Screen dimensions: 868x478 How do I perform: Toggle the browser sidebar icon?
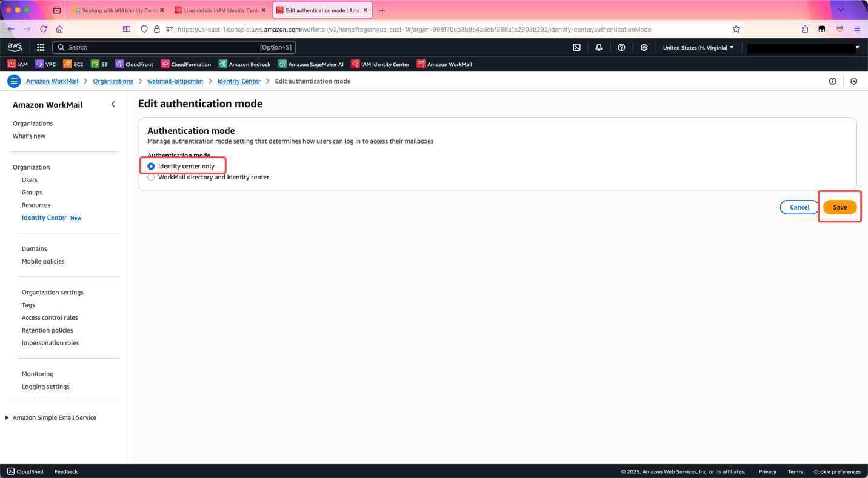tap(127, 29)
